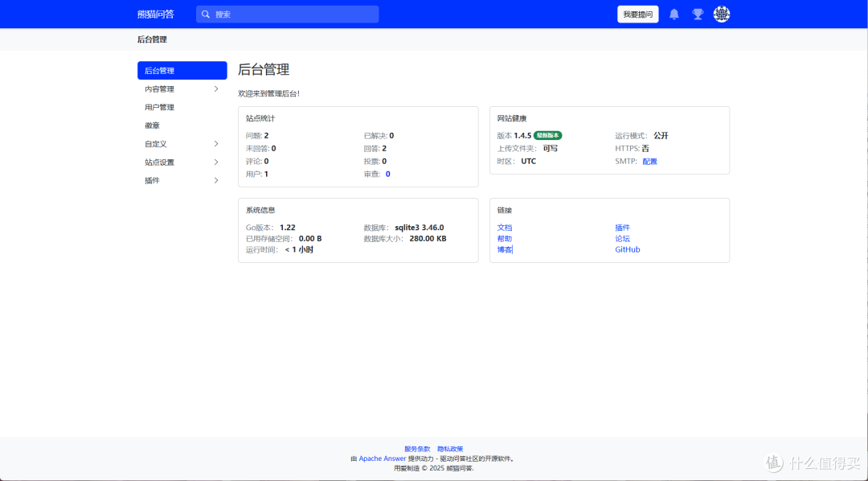This screenshot has height=481, width=868.
Task: Expand the 插件 sidebar chevron
Action: point(216,180)
